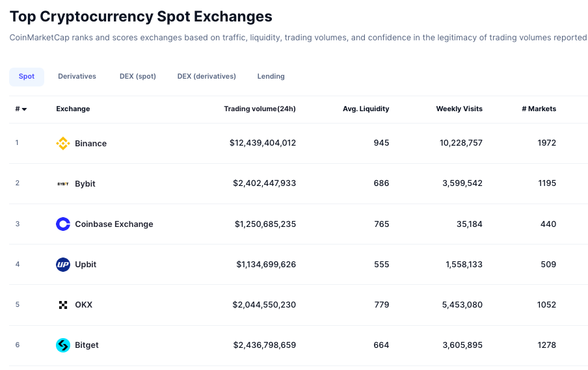Open the Bitget exchange link
This screenshot has height=370, width=588.
pyautogui.click(x=87, y=345)
